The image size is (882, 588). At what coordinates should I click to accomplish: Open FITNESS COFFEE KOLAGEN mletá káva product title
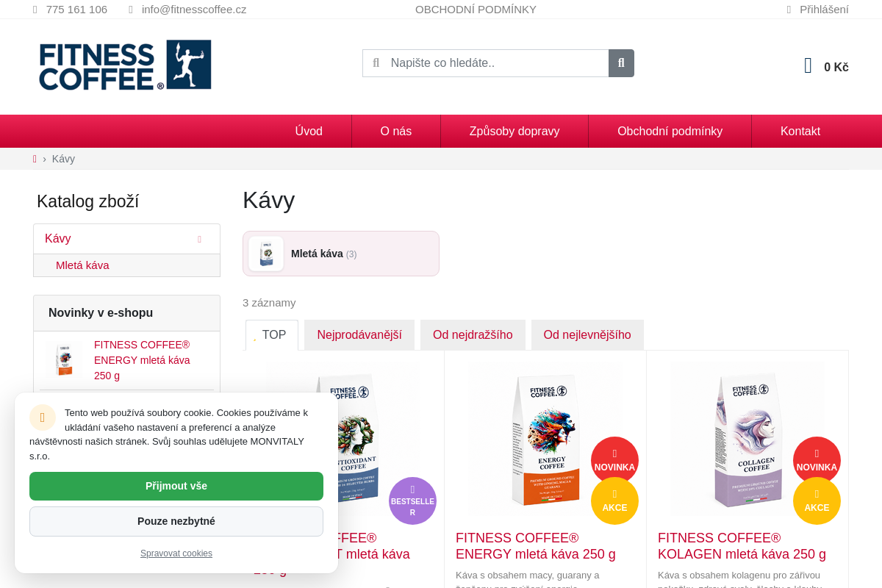coord(742,546)
